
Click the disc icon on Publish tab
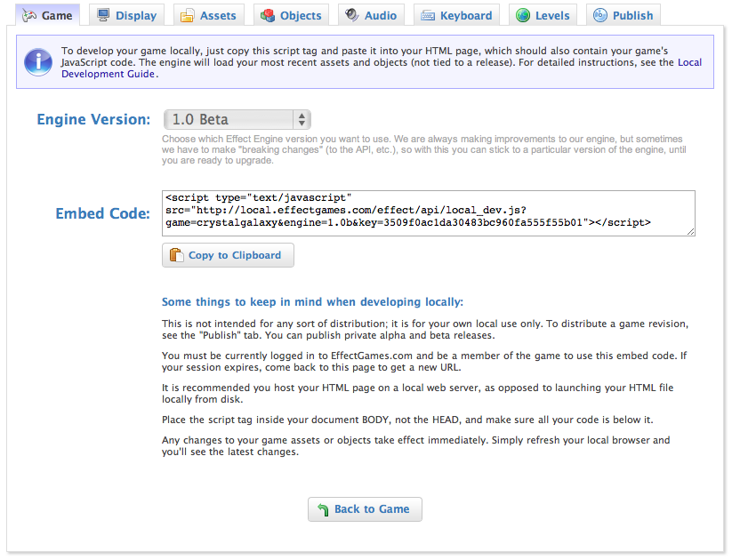(599, 15)
